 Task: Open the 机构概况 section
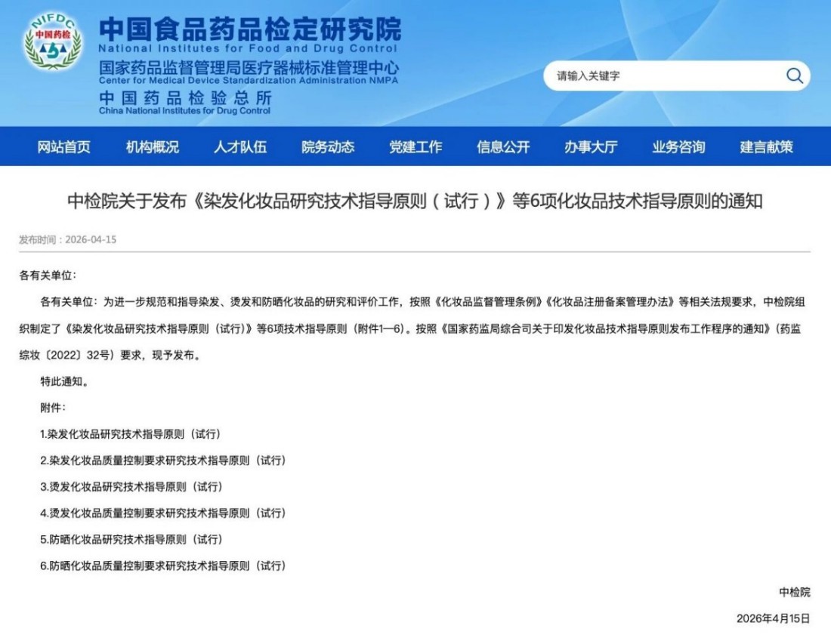[x=153, y=148]
